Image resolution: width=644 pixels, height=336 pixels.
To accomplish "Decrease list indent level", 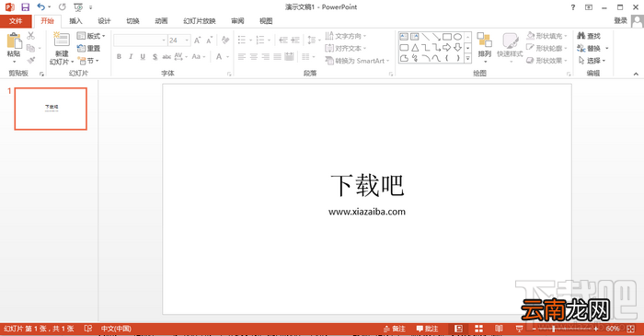I will pyautogui.click(x=283, y=40).
